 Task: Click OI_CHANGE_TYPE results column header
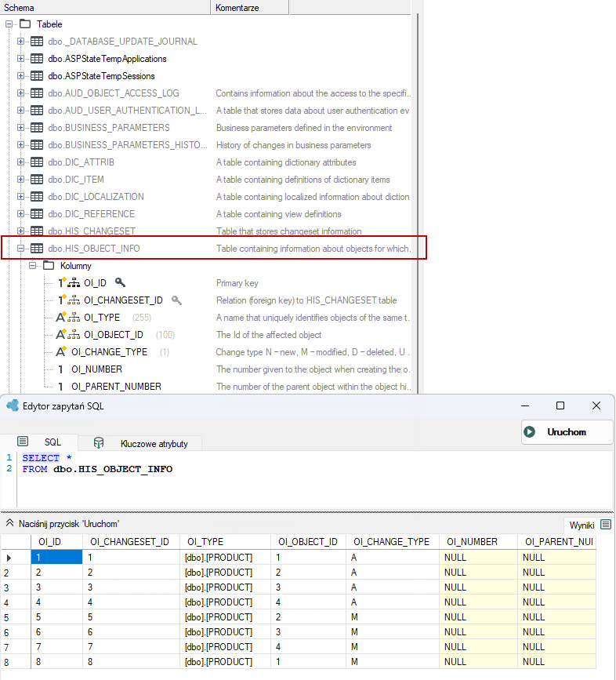(393, 542)
